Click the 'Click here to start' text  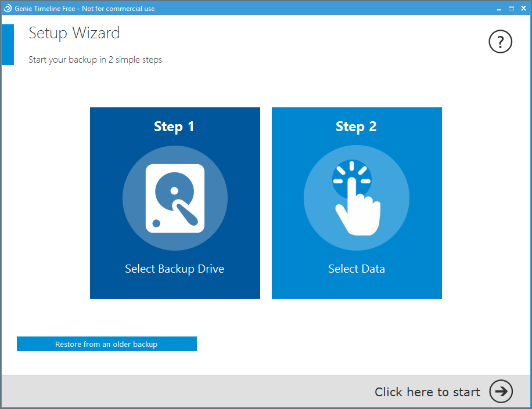427,392
